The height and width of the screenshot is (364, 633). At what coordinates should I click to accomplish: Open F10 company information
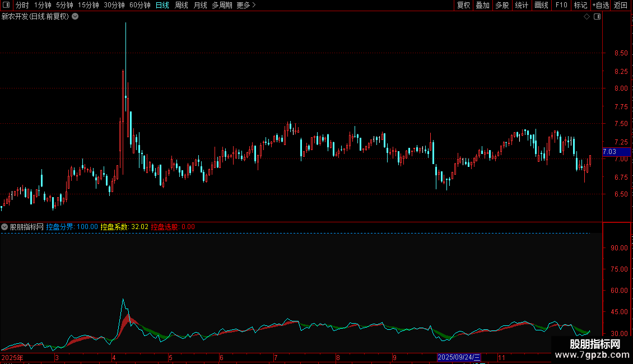(x=561, y=5)
